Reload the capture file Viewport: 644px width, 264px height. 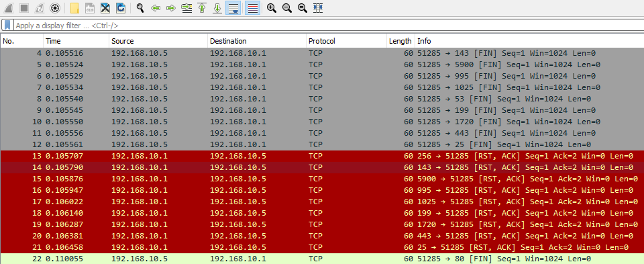pyautogui.click(x=121, y=8)
